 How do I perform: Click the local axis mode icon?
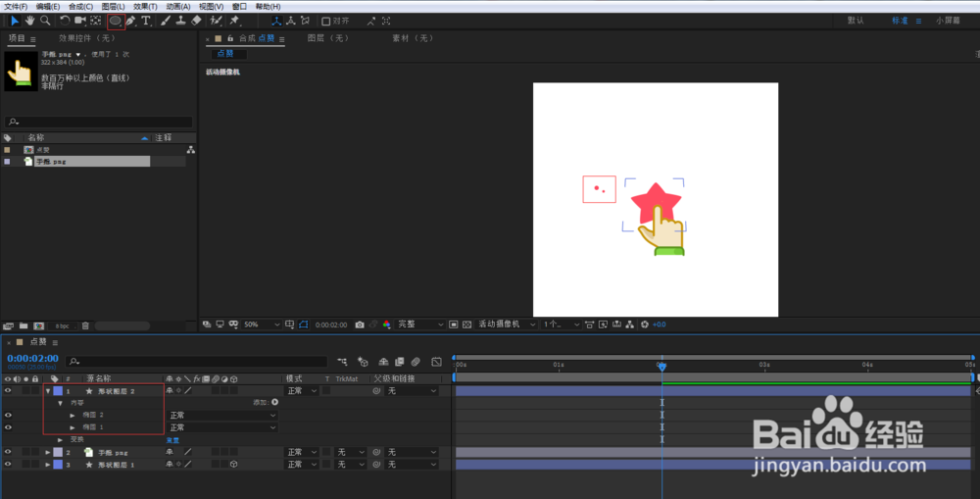click(x=276, y=21)
